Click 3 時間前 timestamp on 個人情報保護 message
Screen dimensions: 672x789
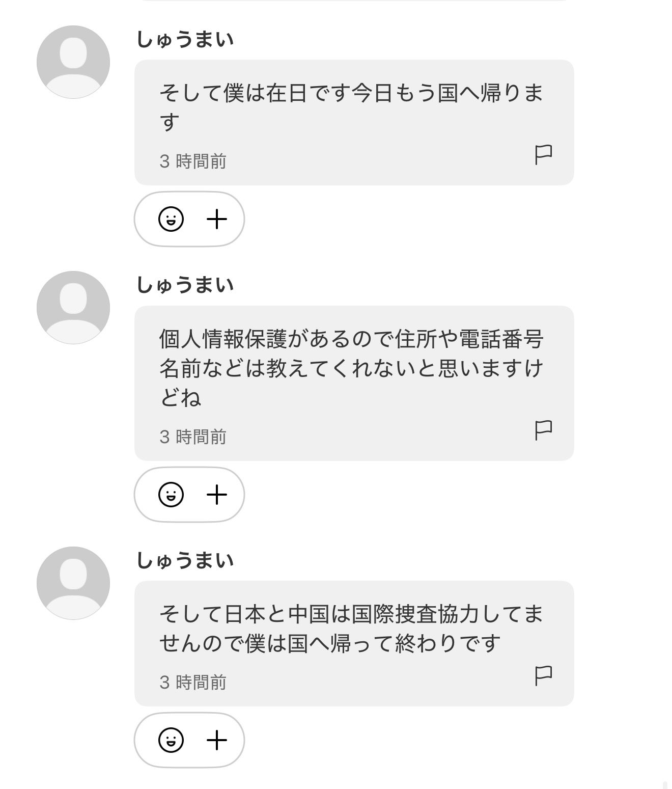click(x=193, y=437)
